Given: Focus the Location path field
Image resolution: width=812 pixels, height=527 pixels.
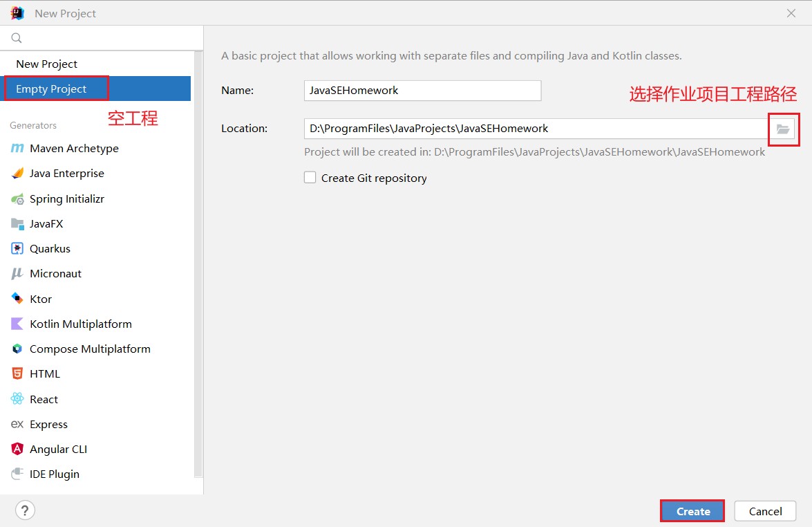Looking at the screenshot, I should pos(536,129).
